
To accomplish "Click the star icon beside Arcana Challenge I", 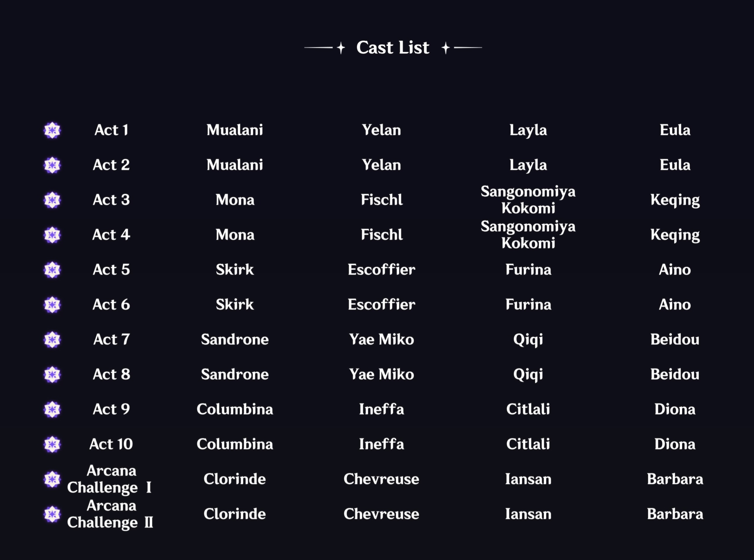I will pos(52,479).
